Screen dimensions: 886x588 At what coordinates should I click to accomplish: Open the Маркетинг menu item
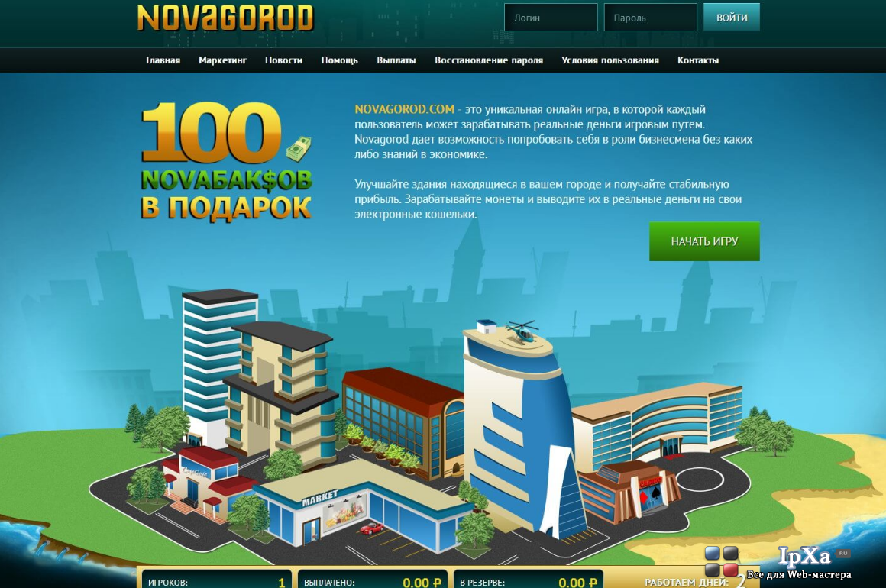coord(222,60)
